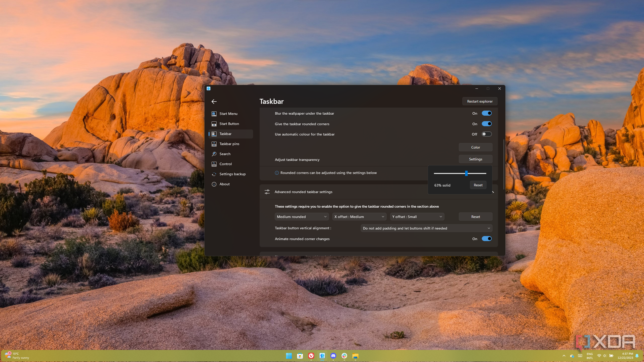
Task: Open notifications bell icon
Action: pyautogui.click(x=637, y=356)
